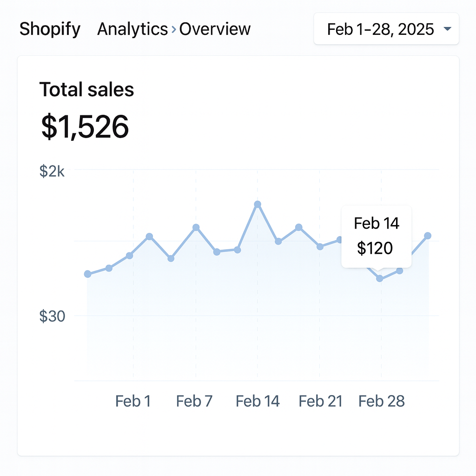Image resolution: width=476 pixels, height=476 pixels.
Task: Go to Analytics in the breadcrumb
Action: [132, 29]
